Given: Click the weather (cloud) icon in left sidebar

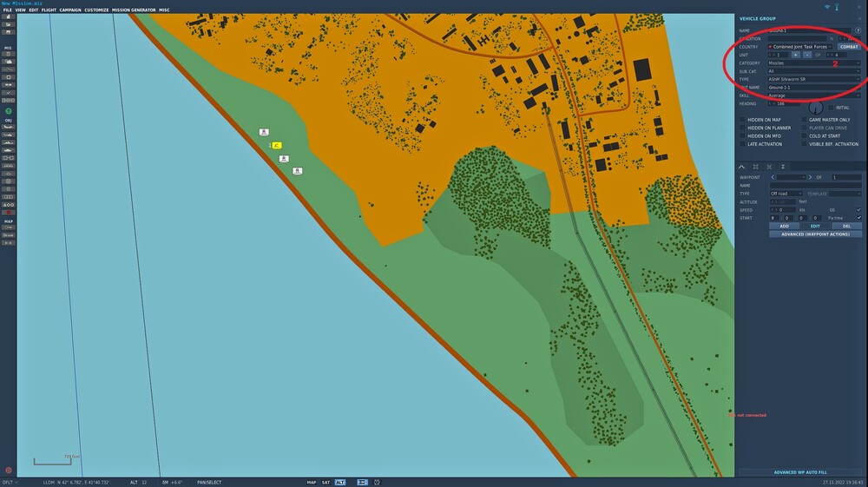Looking at the screenshot, I should click(9, 62).
